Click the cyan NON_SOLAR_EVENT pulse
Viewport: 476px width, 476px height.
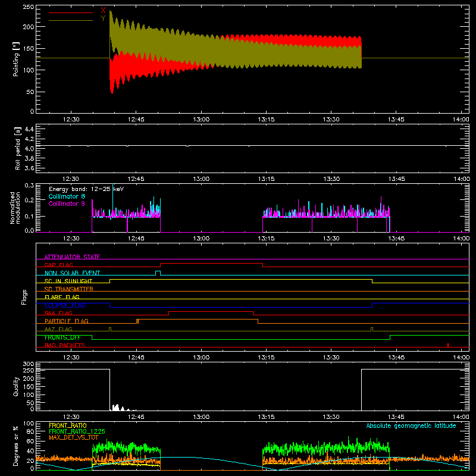pyautogui.click(x=158, y=273)
